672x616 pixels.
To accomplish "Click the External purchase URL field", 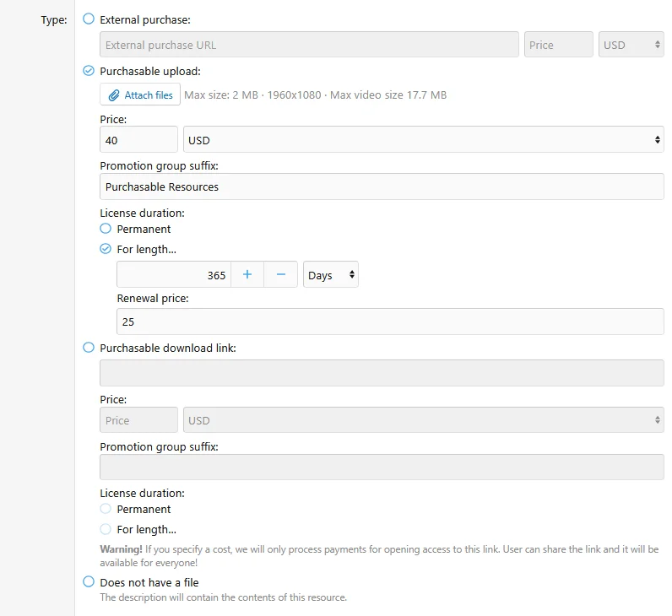I will coord(309,45).
